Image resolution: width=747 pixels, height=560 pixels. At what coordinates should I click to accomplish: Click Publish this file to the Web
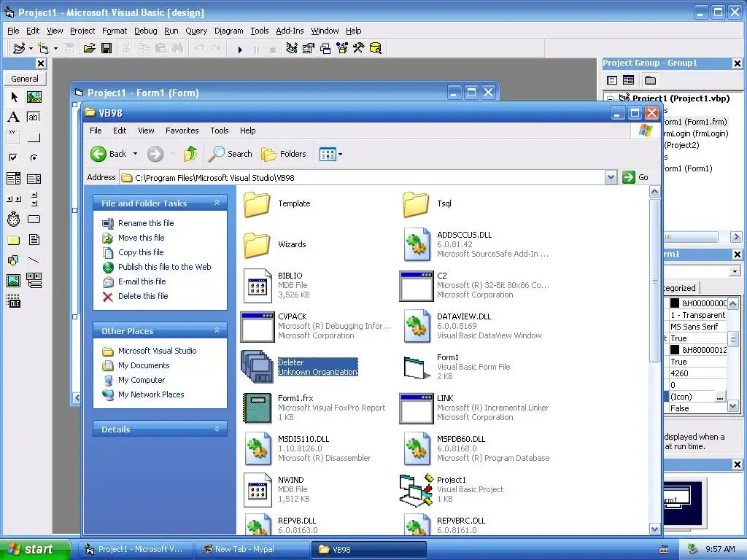[164, 267]
